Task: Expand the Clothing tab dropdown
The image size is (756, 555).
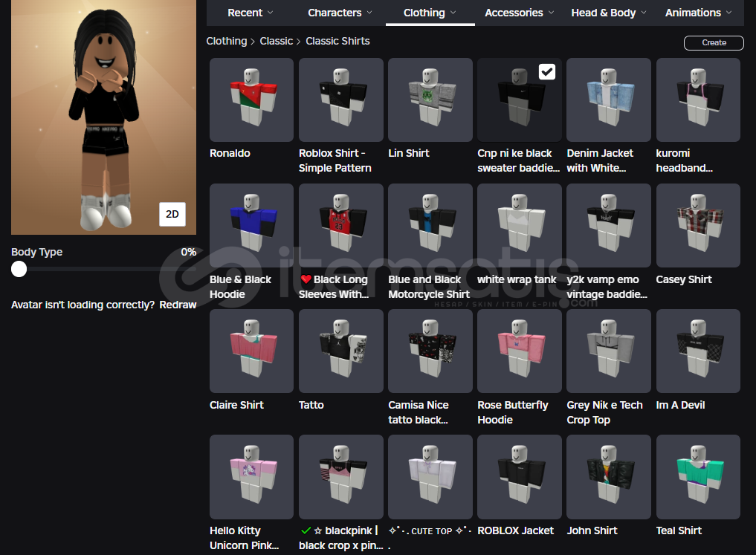Action: (x=430, y=13)
